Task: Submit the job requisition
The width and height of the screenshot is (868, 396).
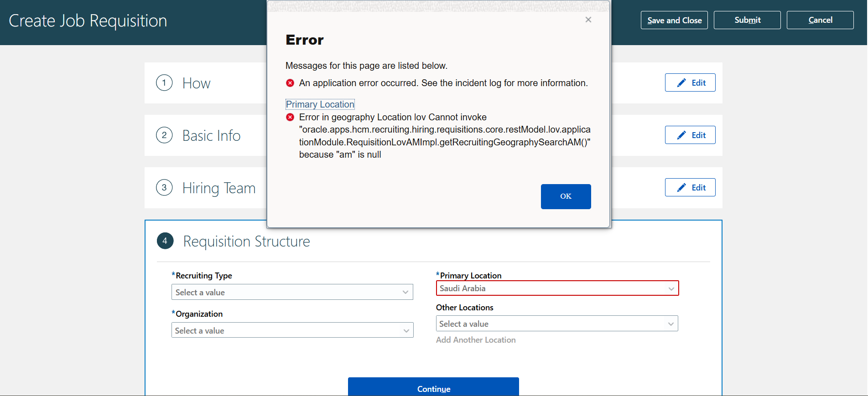Action: coord(747,20)
